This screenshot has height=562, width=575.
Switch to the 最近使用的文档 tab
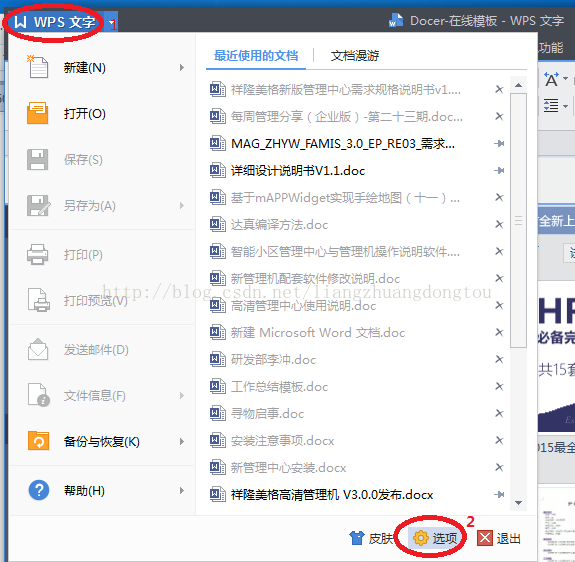click(x=256, y=56)
